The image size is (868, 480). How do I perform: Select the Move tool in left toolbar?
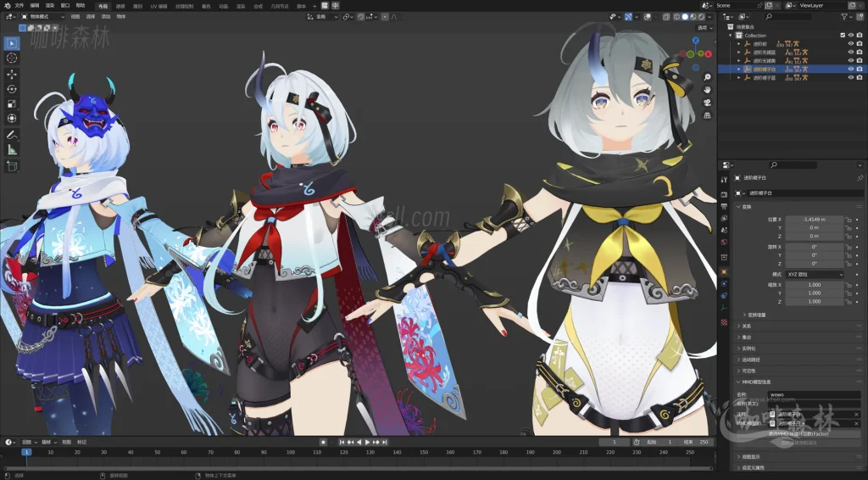pyautogui.click(x=12, y=74)
